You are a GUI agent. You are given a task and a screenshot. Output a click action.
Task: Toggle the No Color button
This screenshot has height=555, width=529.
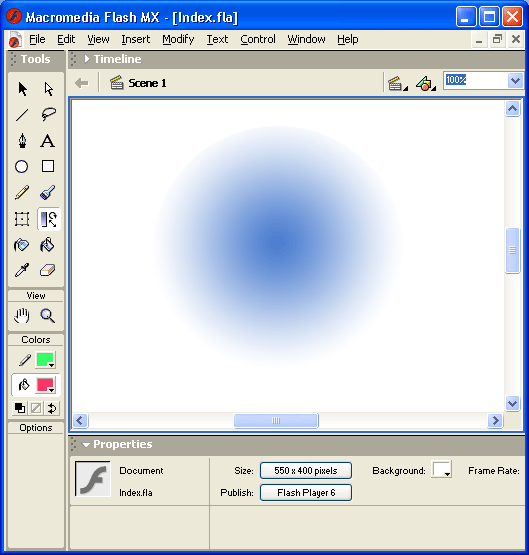click(36, 408)
